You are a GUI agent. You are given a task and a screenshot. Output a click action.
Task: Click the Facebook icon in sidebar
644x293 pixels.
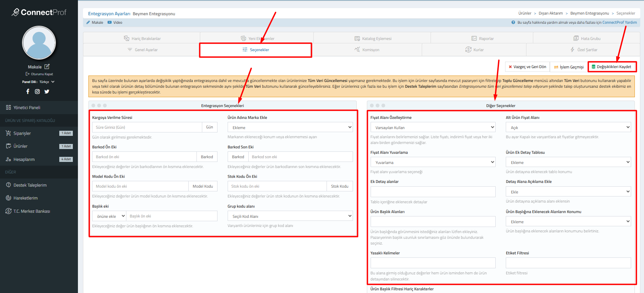(x=28, y=91)
